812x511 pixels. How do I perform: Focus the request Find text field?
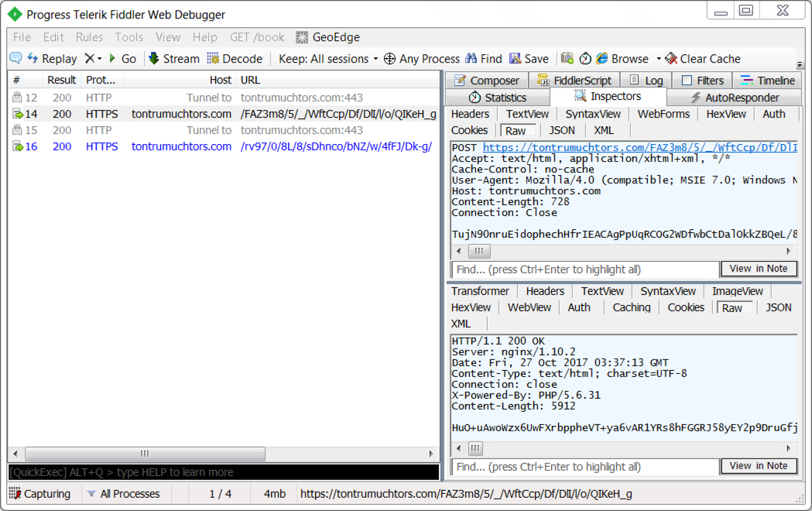point(586,269)
